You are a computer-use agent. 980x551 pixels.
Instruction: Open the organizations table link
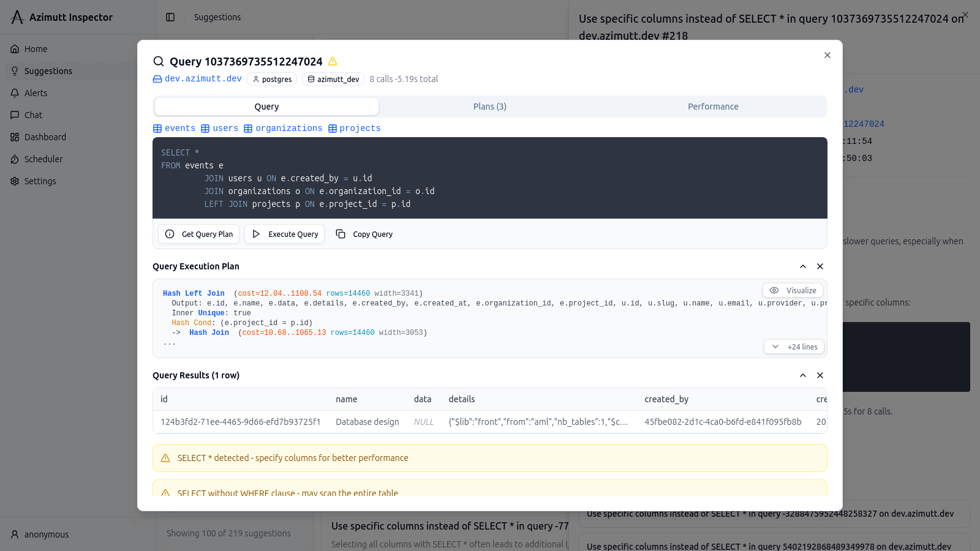283,129
